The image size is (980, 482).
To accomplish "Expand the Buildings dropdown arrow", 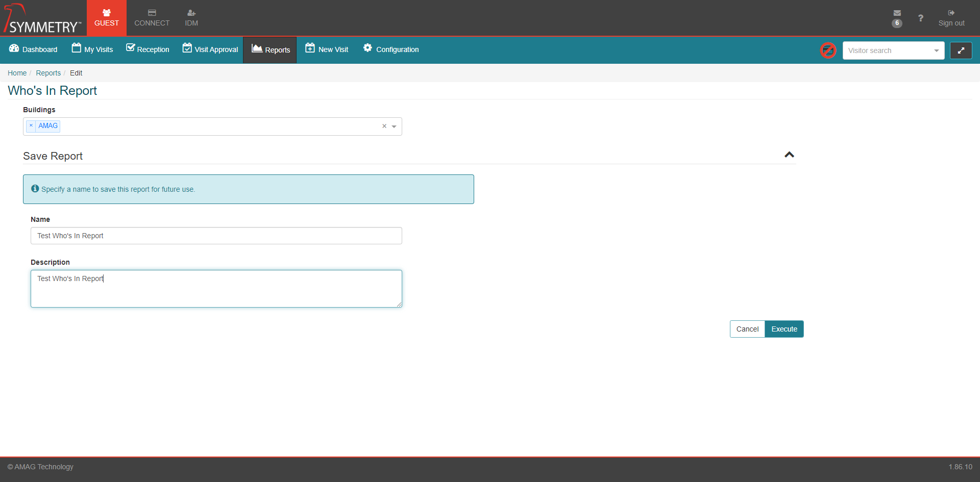I will [394, 126].
